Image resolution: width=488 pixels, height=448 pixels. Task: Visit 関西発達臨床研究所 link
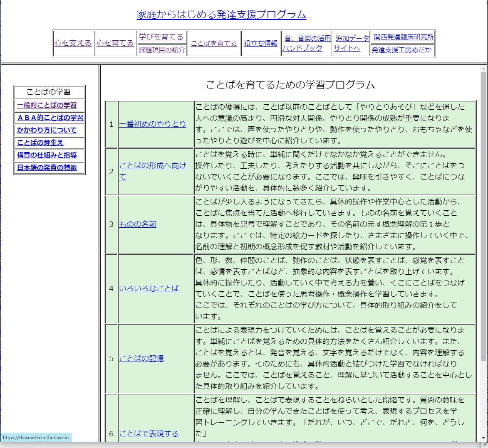[x=403, y=37]
